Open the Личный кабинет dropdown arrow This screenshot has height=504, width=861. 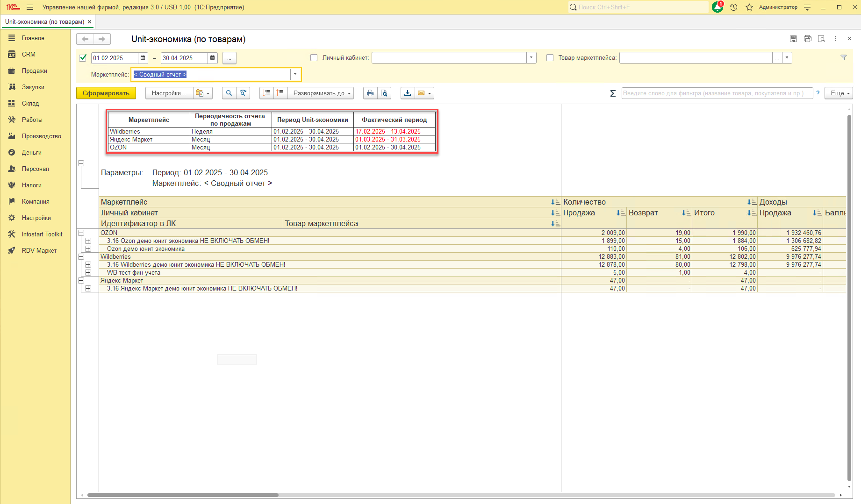pos(531,58)
